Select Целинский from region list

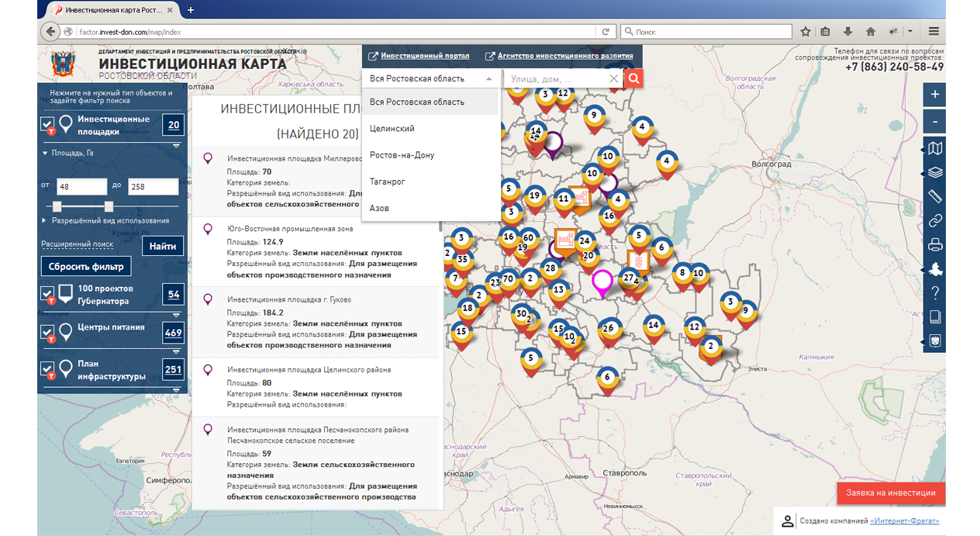(431, 129)
